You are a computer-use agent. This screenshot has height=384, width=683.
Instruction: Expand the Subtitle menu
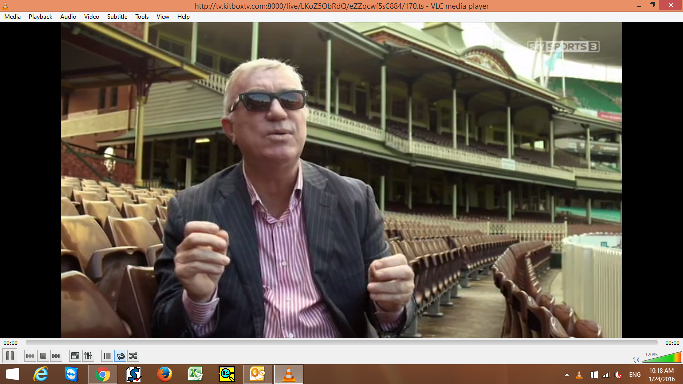(x=117, y=17)
